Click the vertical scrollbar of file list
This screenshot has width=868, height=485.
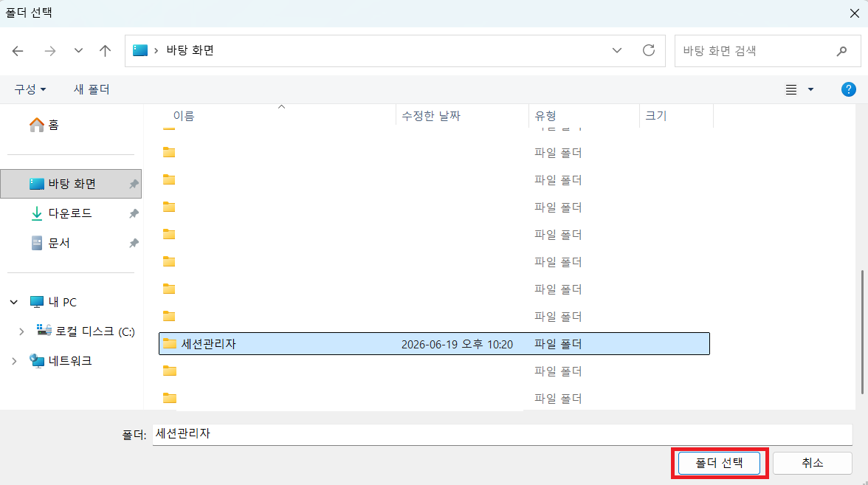click(862, 332)
